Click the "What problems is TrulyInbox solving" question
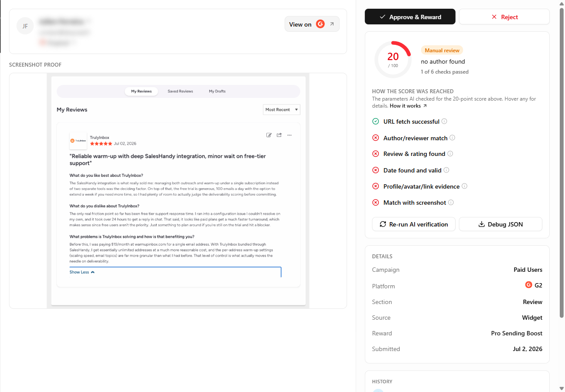The image size is (565, 392). (x=132, y=237)
